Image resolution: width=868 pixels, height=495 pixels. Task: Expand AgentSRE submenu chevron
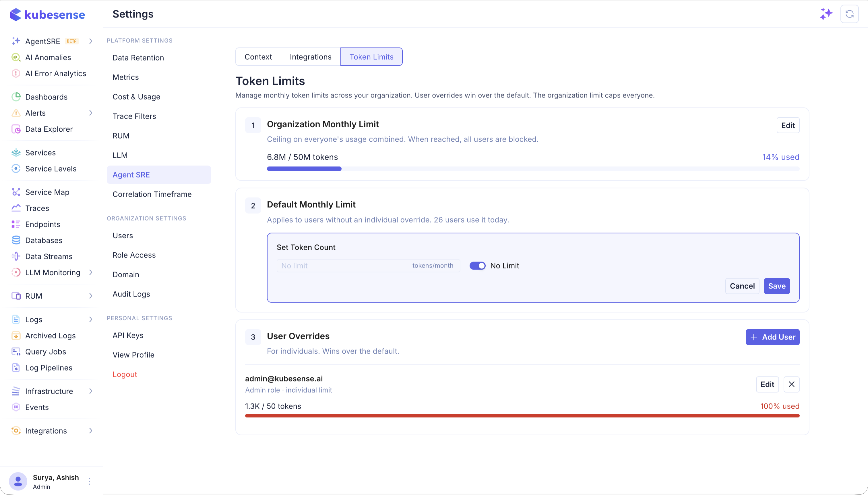point(90,41)
